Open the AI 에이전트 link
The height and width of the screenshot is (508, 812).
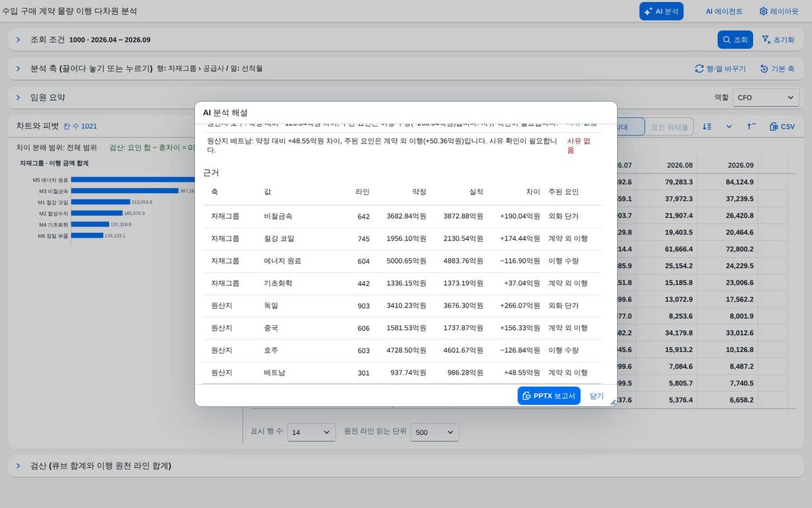[x=724, y=12]
